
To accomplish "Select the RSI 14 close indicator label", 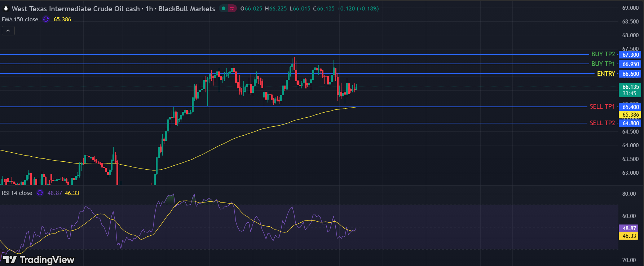I will (x=17, y=193).
